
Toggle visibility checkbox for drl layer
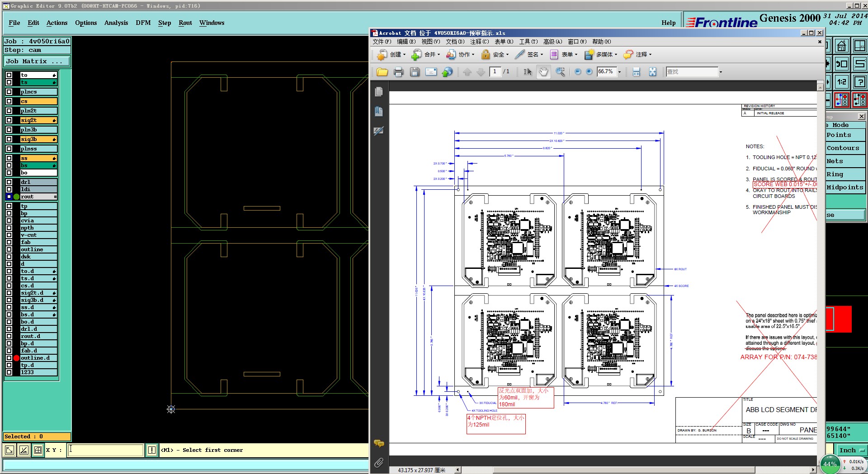pyautogui.click(x=9, y=182)
